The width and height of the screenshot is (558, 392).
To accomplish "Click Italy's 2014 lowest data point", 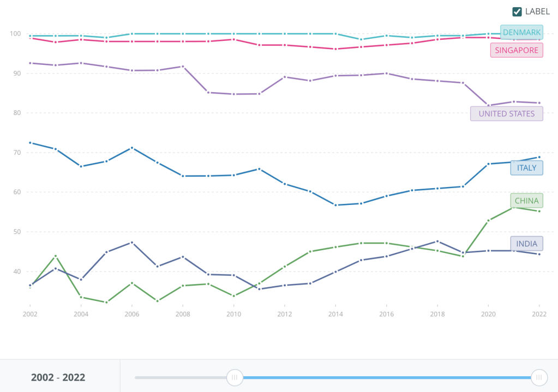I will [x=335, y=205].
